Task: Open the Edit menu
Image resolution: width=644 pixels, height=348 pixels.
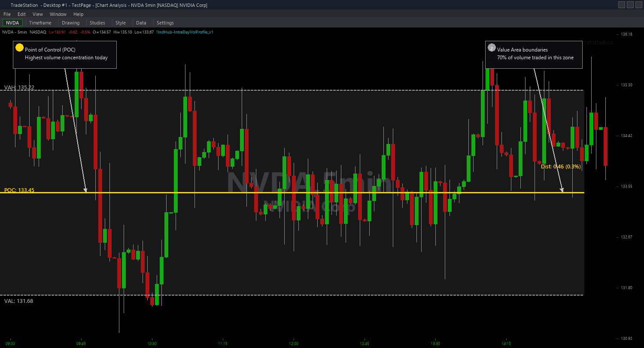Action: pos(21,14)
